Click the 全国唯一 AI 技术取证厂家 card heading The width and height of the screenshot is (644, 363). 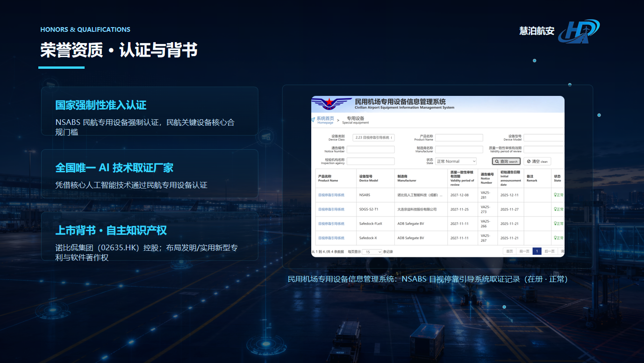tap(114, 167)
